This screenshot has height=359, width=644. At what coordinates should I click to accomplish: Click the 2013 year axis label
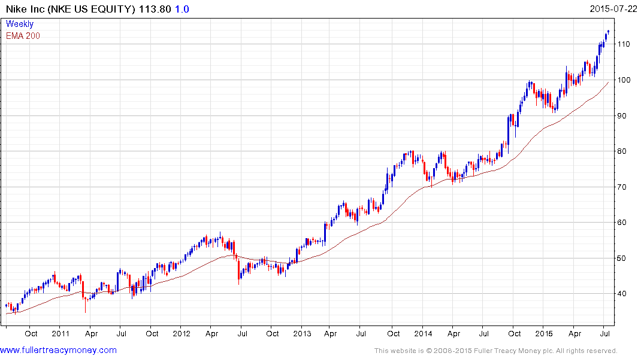point(302,333)
